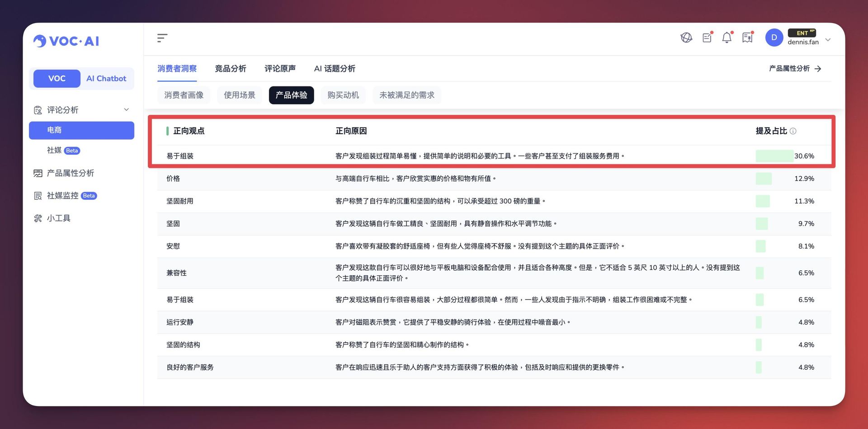The image size is (868, 429).
Task: Select the 价格 row in the table
Action: point(173,179)
